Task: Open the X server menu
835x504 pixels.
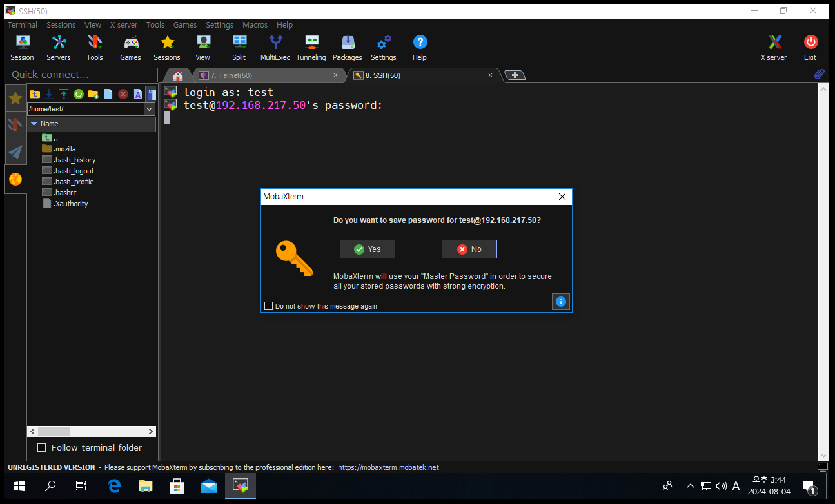Action: 124,25
